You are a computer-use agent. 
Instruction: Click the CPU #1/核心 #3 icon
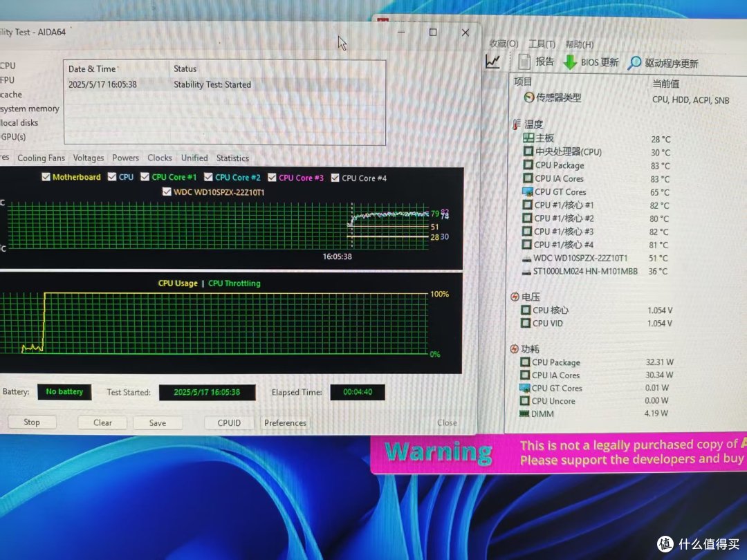point(527,231)
